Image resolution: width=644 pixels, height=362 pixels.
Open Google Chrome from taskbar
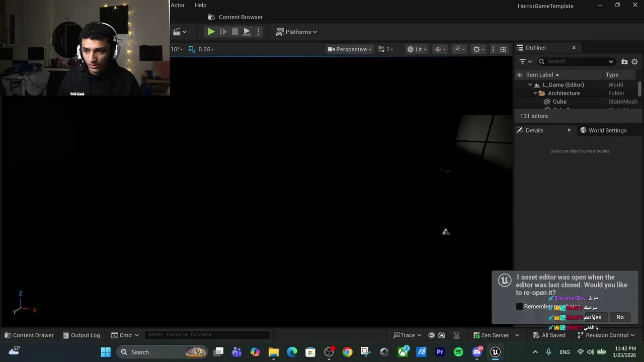coord(347,352)
